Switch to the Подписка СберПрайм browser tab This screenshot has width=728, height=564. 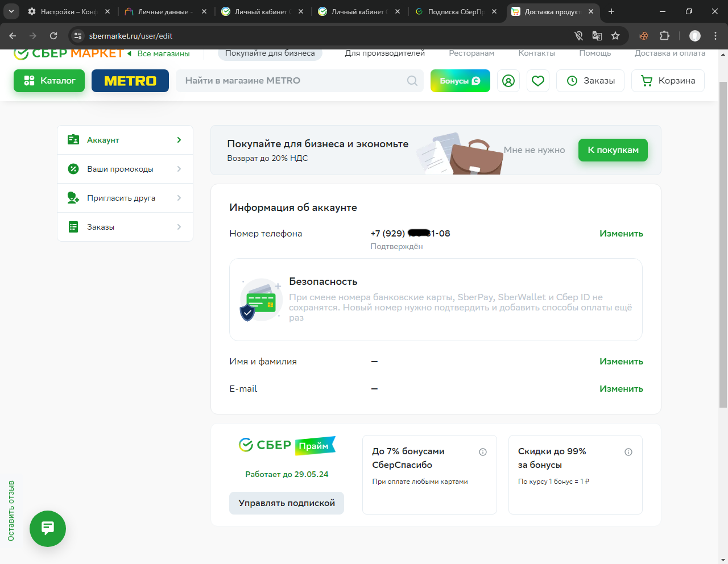pos(456,11)
